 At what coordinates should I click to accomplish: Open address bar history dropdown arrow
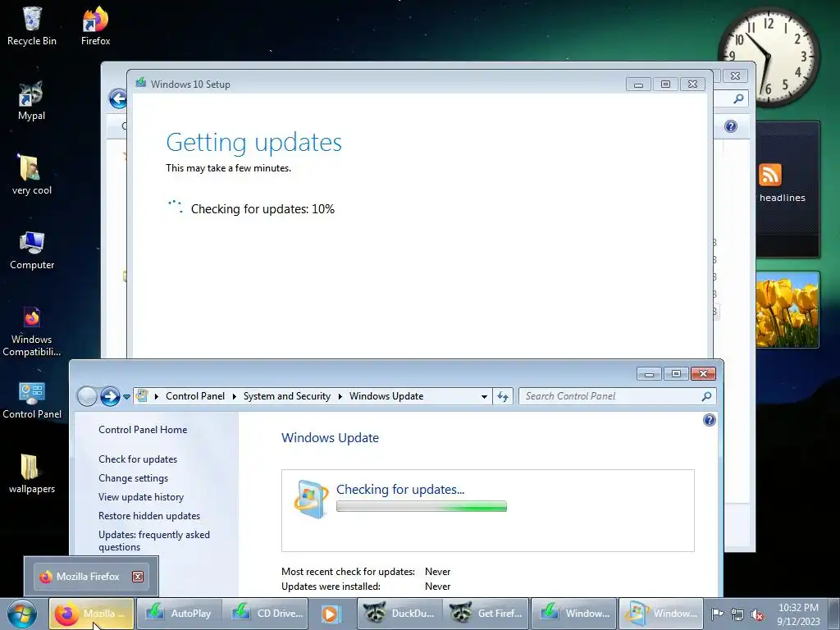[x=484, y=396]
